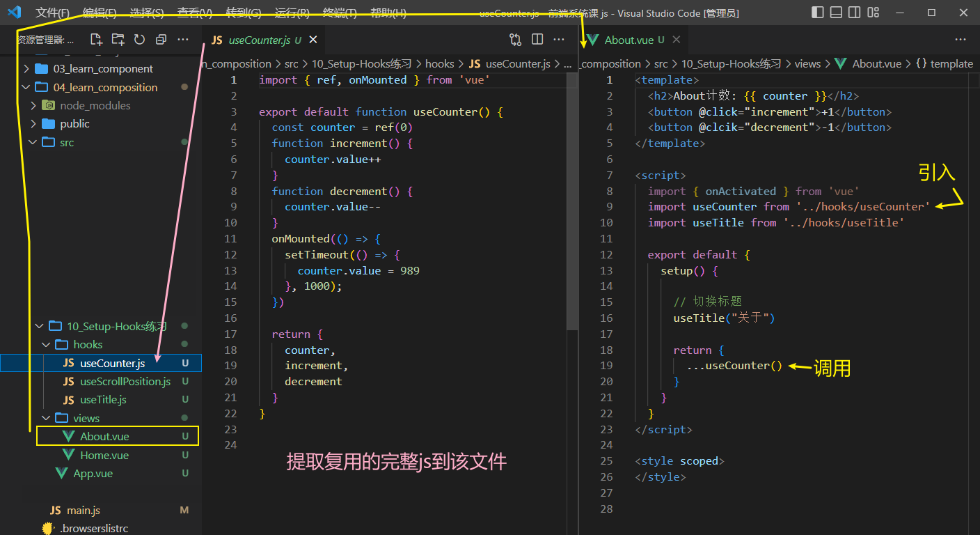The image size is (980, 535).
Task: Switch to the useCounter.js editor tab
Action: pyautogui.click(x=264, y=40)
